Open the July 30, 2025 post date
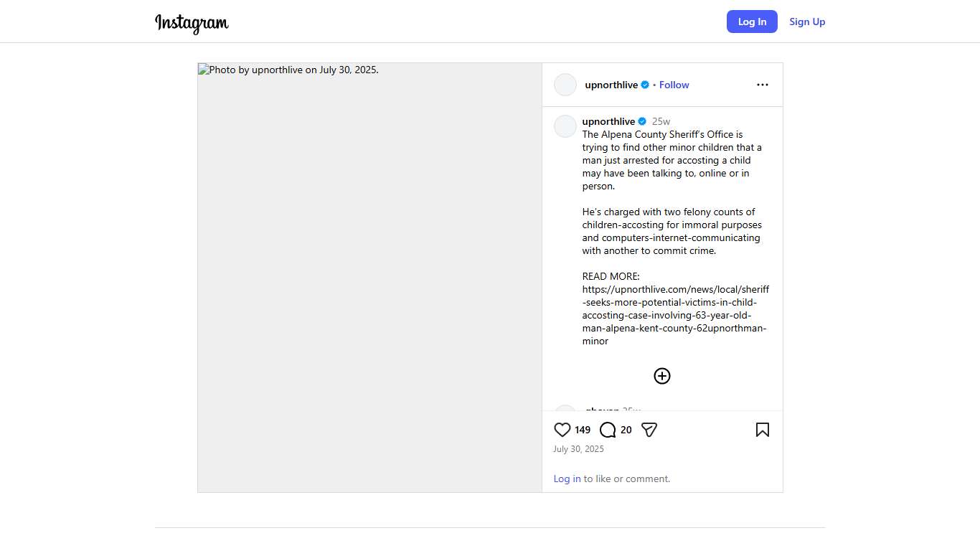Image resolution: width=980 pixels, height=551 pixels. [x=578, y=449]
